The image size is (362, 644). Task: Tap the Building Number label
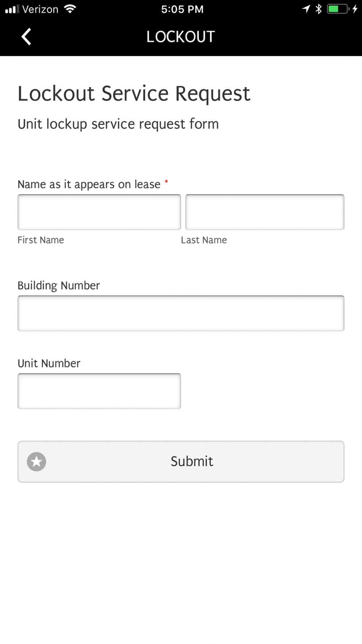(x=59, y=285)
